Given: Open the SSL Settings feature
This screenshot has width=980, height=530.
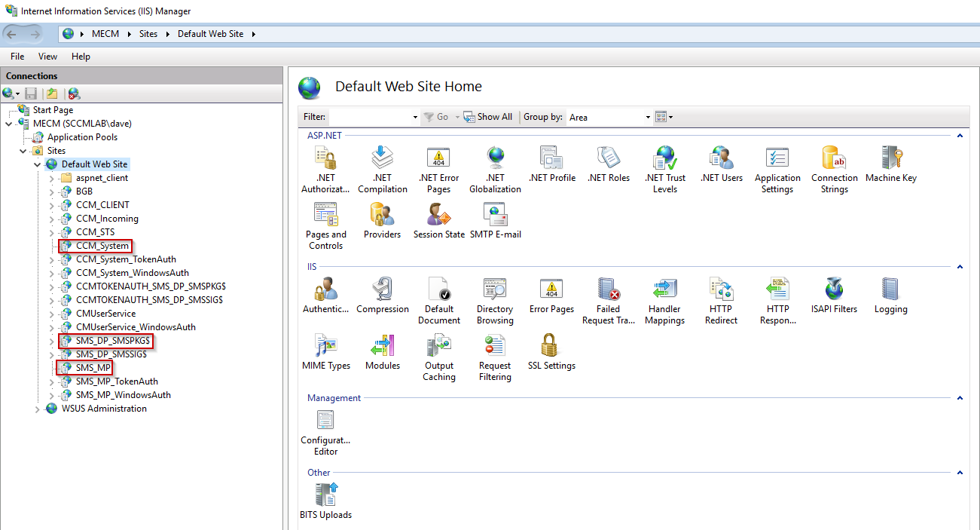Looking at the screenshot, I should click(x=551, y=352).
